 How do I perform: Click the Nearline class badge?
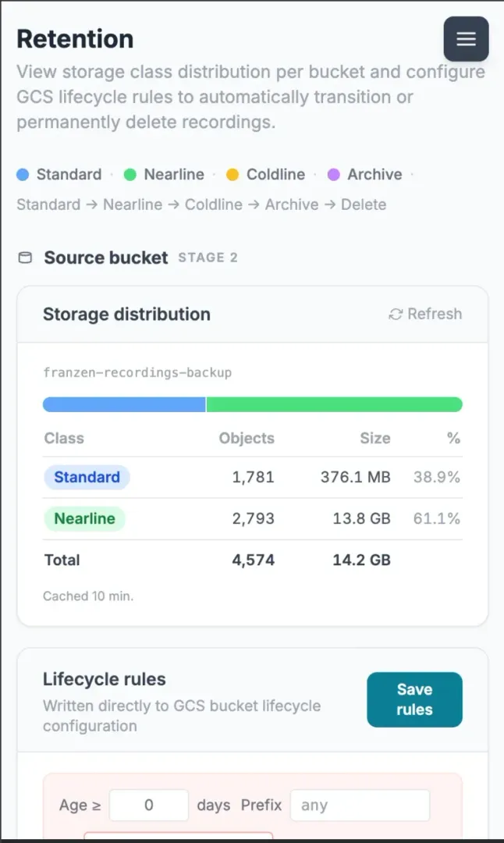[84, 519]
